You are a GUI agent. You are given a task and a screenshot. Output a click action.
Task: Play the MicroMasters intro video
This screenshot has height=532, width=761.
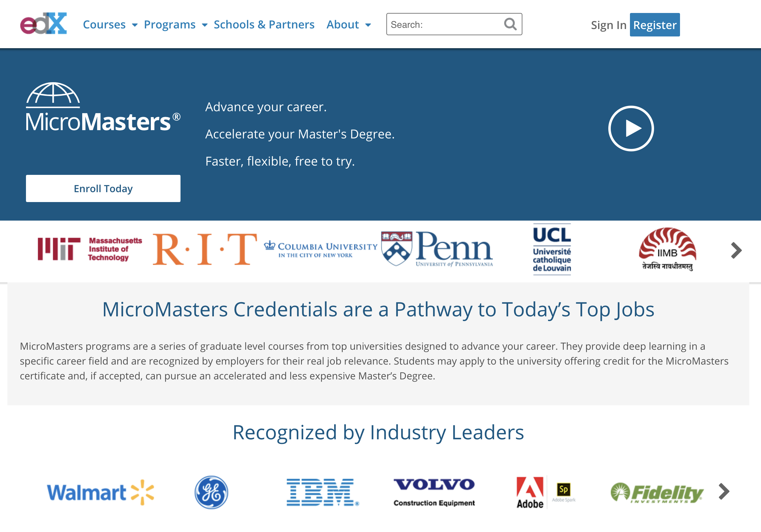(631, 129)
